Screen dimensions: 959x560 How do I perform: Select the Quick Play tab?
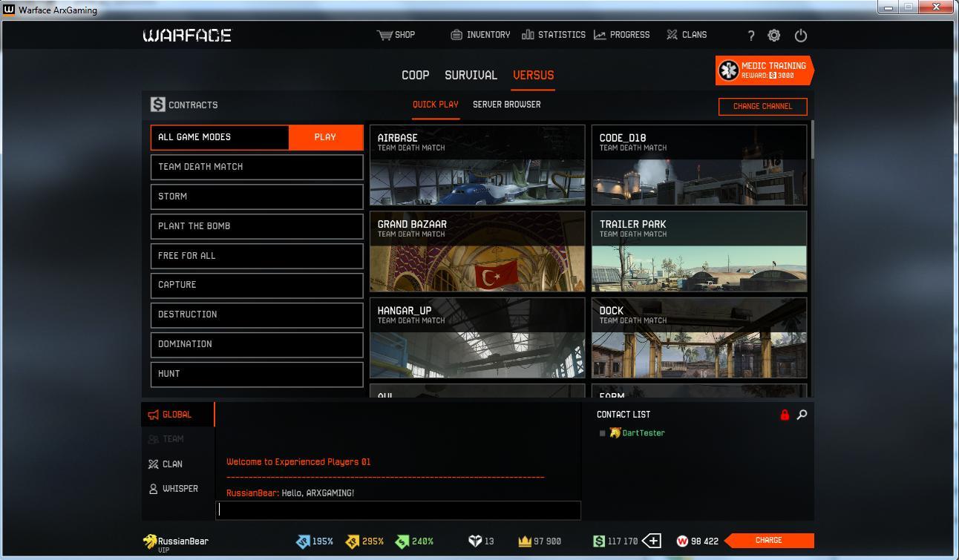tap(436, 105)
